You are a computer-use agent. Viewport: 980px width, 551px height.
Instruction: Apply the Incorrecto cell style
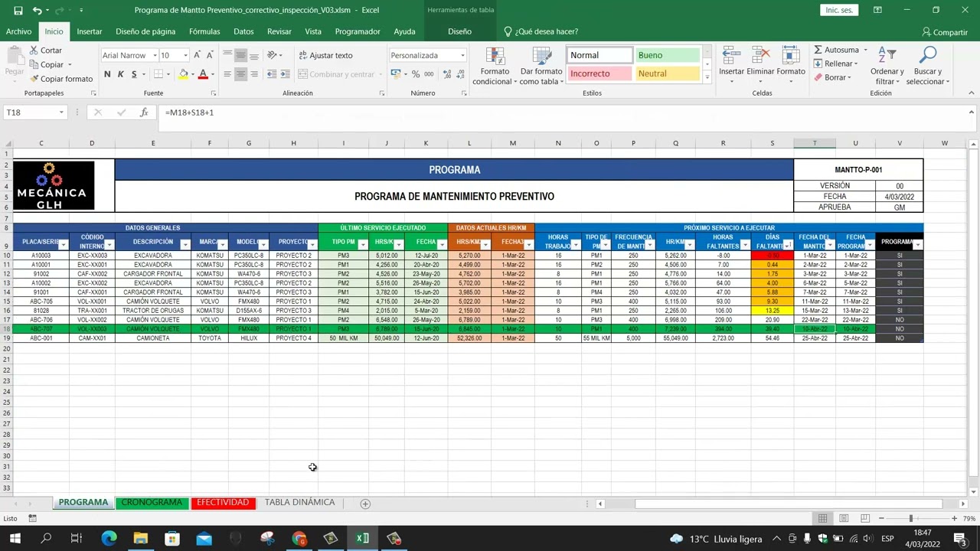point(599,73)
